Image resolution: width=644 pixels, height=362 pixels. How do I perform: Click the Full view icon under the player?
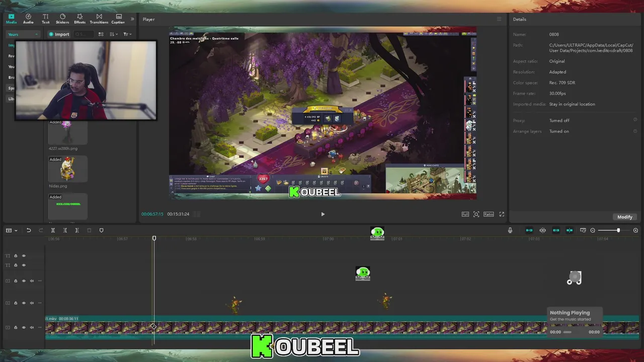465,214
